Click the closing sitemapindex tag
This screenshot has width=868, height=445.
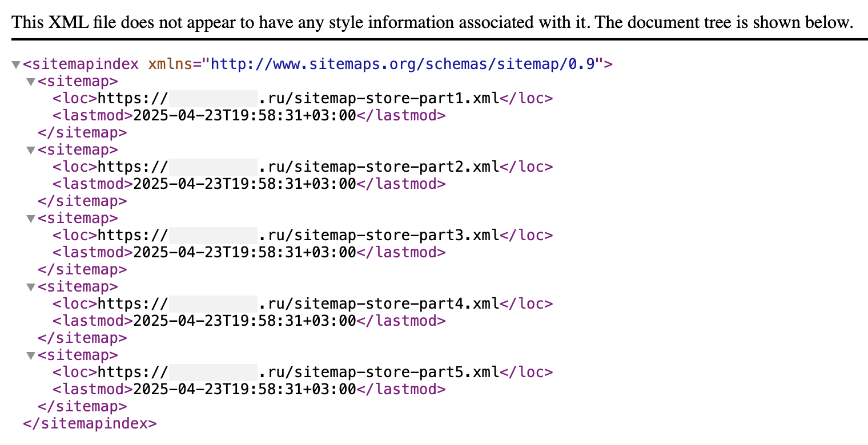click(x=90, y=423)
